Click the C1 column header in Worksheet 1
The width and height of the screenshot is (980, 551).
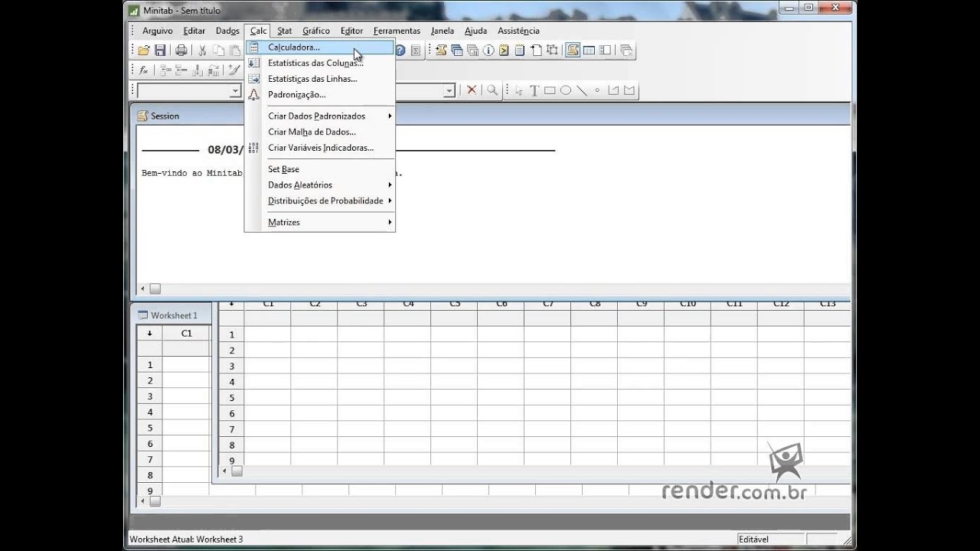[x=186, y=333]
